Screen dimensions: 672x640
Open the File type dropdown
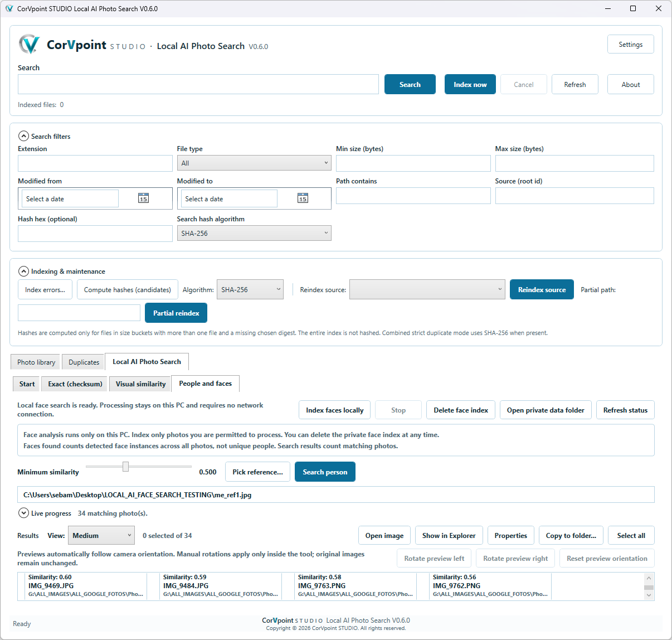254,163
